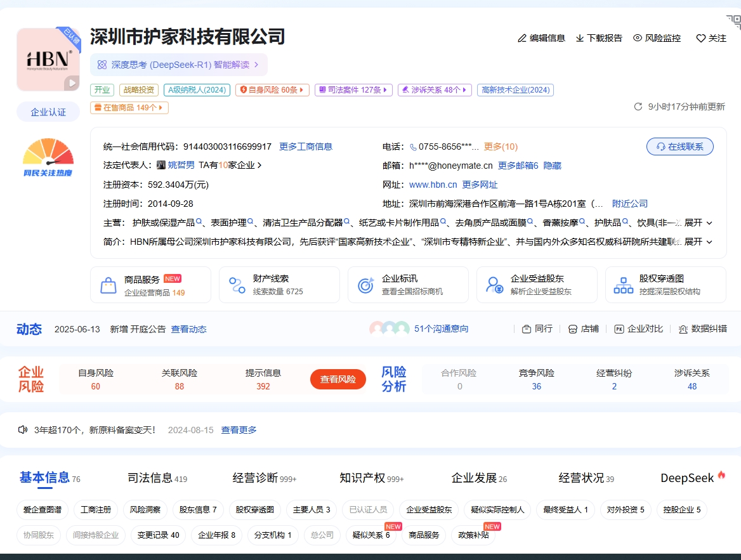
Task: Open 更多工商信息 link
Action: [x=306, y=147]
